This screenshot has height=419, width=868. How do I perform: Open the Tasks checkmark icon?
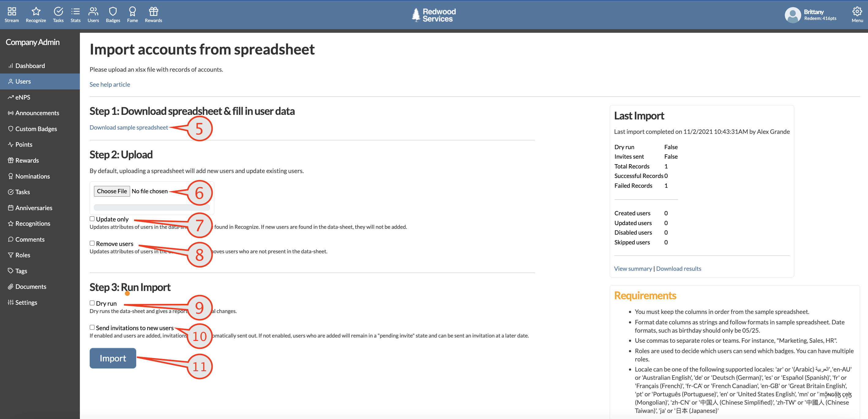click(x=58, y=11)
